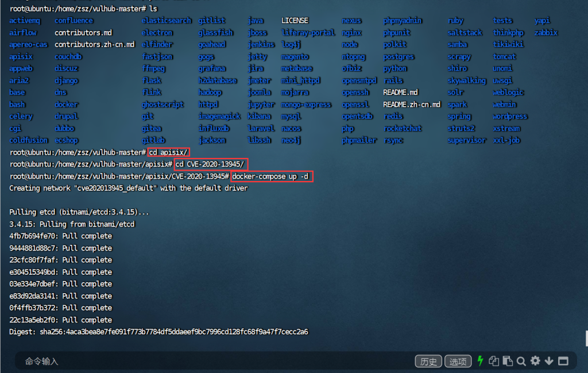
Task: Select the 'Creating network' output line
Action: [129, 188]
